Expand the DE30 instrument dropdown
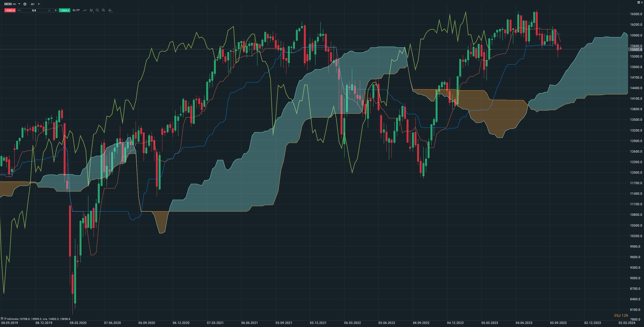This screenshot has width=644, height=327. (x=19, y=4)
